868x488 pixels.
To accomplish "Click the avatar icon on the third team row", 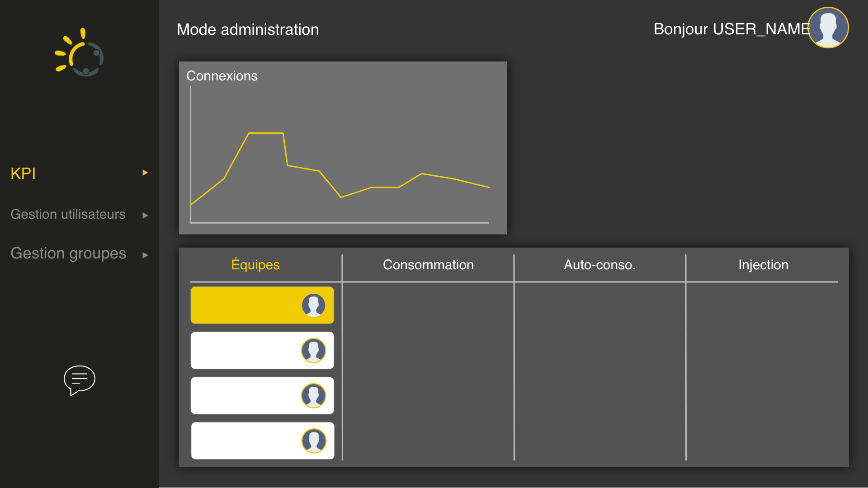I will click(314, 395).
